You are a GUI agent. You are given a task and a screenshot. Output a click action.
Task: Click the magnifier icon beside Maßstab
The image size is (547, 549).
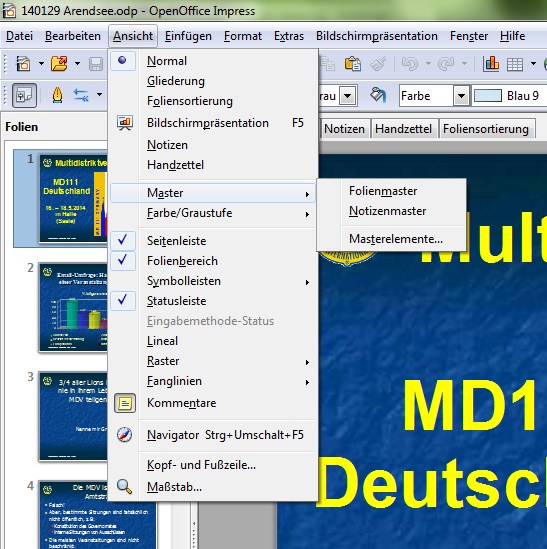(x=124, y=487)
